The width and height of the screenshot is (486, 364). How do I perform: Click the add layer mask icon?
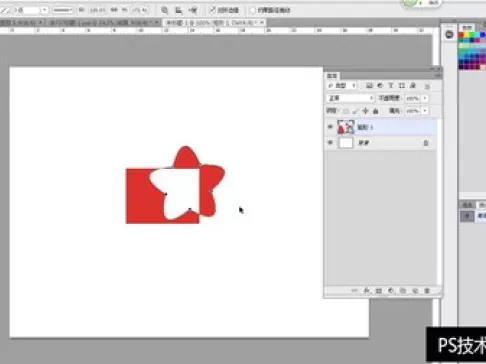(379, 291)
